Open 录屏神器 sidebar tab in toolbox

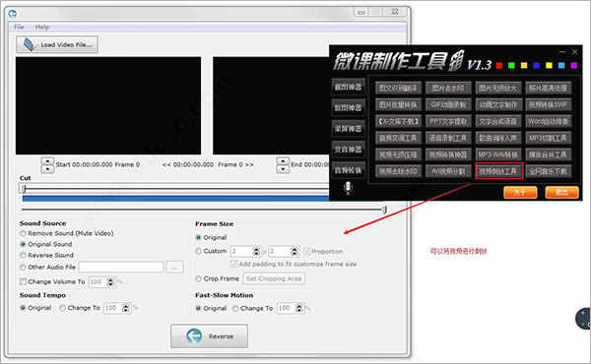[x=349, y=129]
